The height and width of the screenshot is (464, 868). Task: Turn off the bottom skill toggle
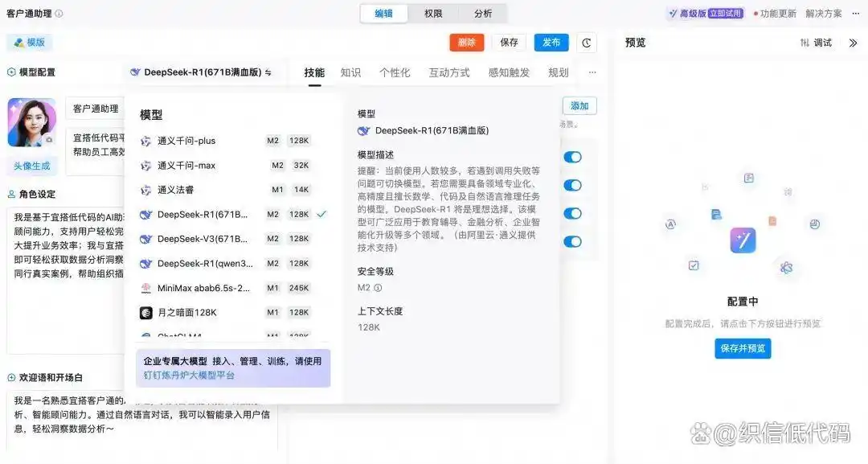pos(572,241)
